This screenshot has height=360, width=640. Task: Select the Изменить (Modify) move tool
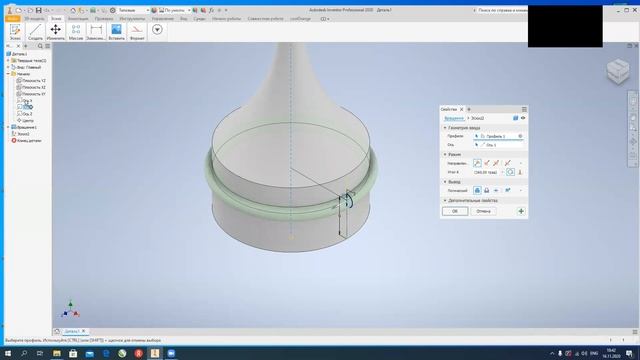pos(56,31)
